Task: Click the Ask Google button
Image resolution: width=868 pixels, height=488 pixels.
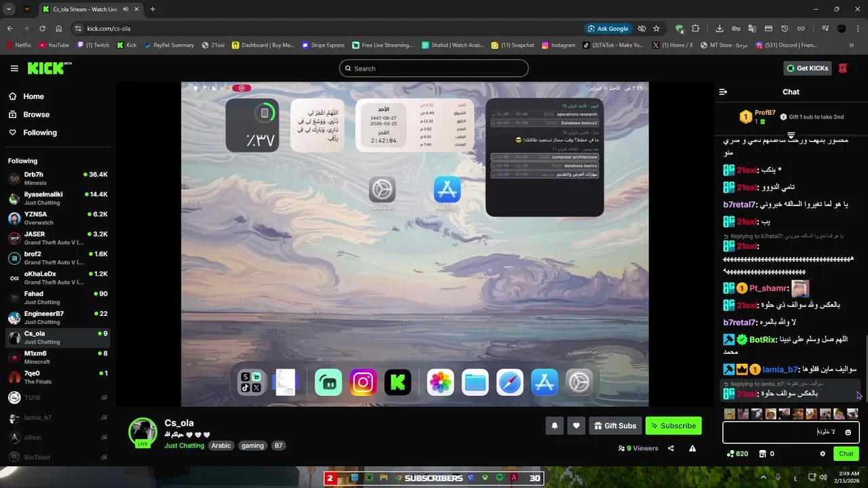Action: (x=608, y=28)
